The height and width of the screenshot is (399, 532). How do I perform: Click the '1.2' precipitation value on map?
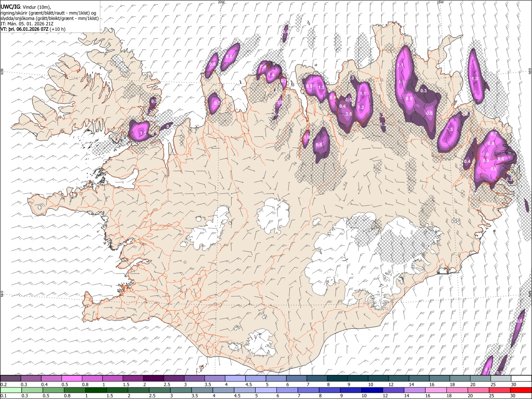[x=361, y=107]
